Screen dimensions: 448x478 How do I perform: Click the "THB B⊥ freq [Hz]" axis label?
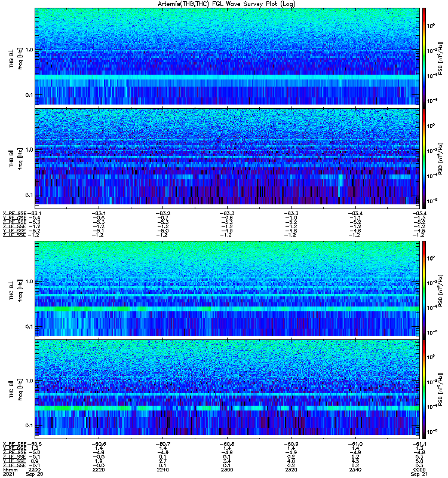click(x=16, y=58)
